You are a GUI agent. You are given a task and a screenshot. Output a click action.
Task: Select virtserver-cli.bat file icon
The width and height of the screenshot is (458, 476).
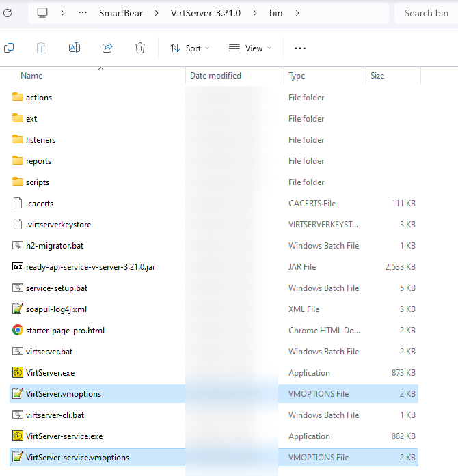pos(18,415)
